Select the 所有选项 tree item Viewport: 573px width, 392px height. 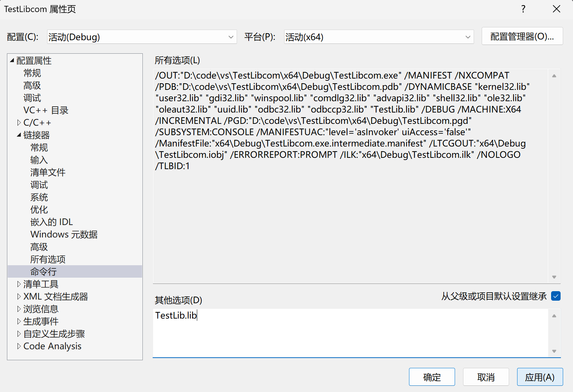click(48, 259)
